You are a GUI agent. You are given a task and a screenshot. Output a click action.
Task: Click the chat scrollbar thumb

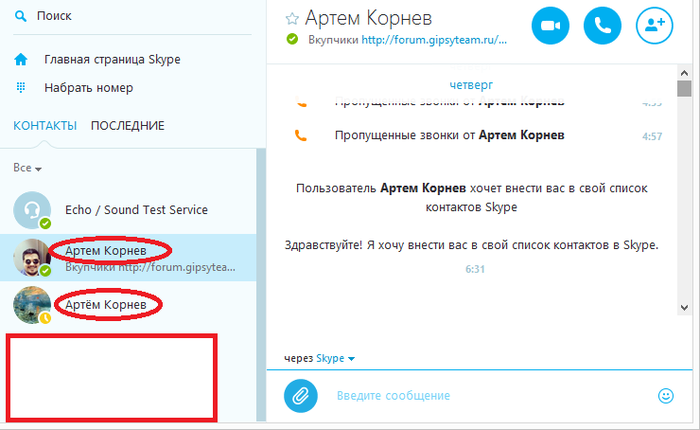point(684,88)
